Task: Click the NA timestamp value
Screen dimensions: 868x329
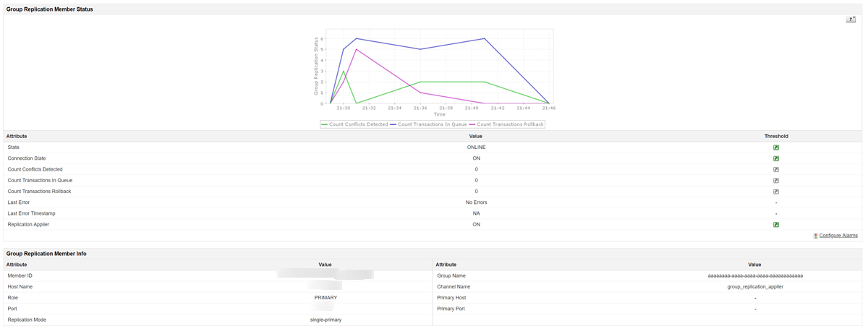Action: pyautogui.click(x=476, y=213)
